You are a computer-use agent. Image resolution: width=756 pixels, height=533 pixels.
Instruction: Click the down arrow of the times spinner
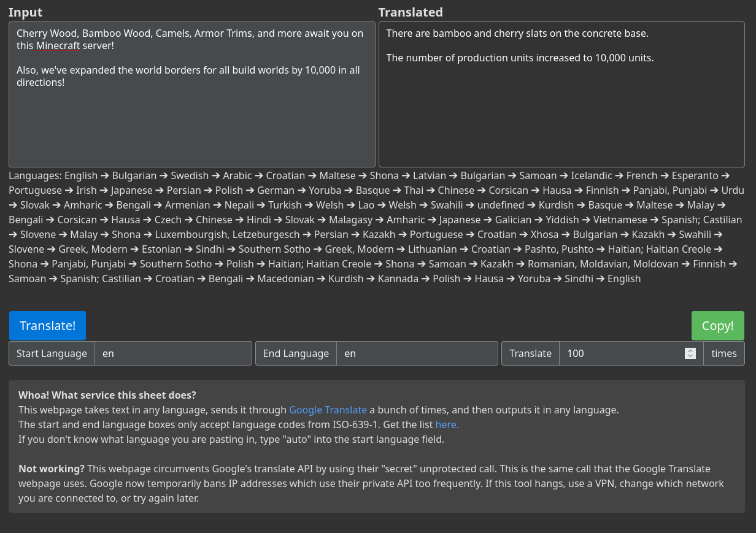(x=690, y=356)
